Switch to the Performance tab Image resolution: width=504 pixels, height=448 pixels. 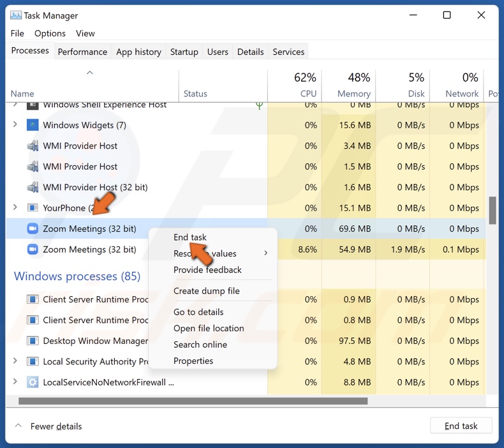pyautogui.click(x=82, y=52)
